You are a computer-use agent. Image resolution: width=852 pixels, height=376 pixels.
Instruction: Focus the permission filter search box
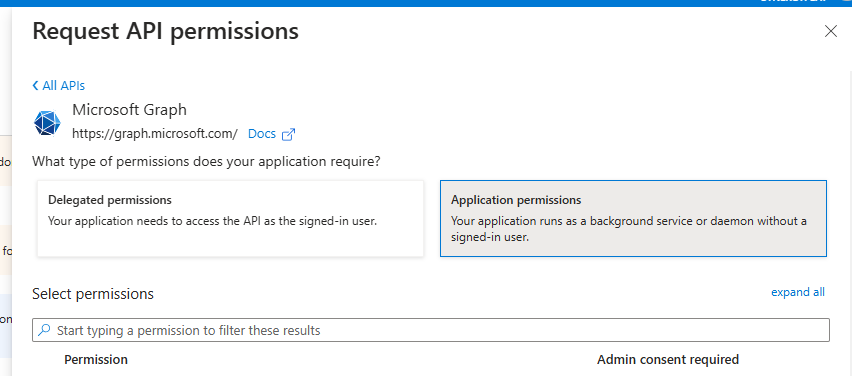tap(431, 330)
